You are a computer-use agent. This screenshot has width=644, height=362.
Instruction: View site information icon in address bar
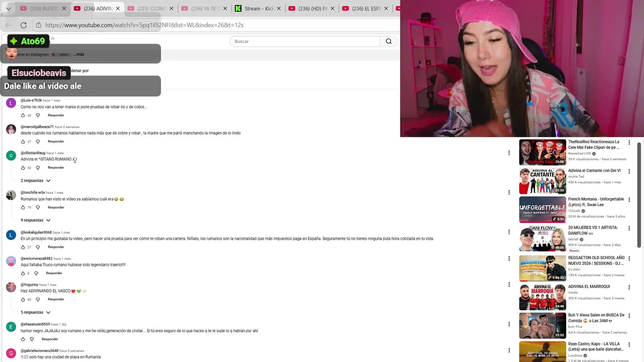click(38, 25)
